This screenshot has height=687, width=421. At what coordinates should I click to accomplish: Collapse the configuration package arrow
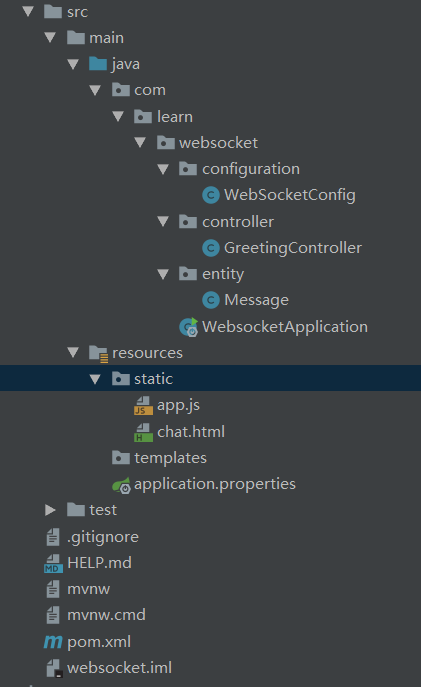click(163, 169)
